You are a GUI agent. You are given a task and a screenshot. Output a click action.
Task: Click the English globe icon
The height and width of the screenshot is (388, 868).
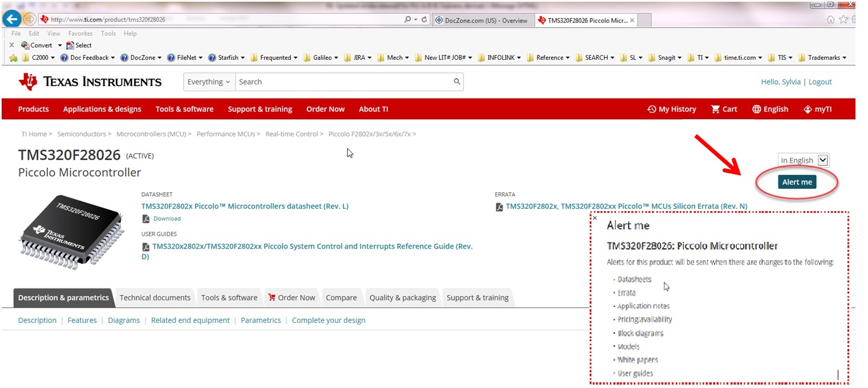tap(757, 109)
